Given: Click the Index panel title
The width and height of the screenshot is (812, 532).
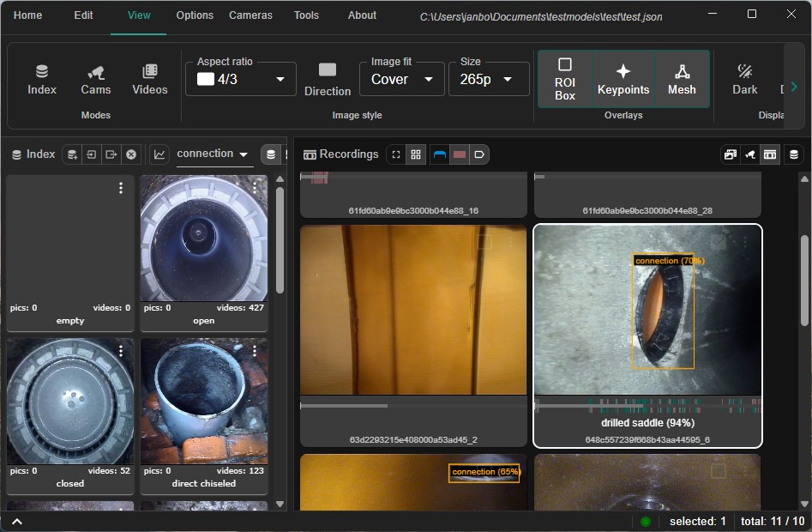Looking at the screenshot, I should (40, 154).
